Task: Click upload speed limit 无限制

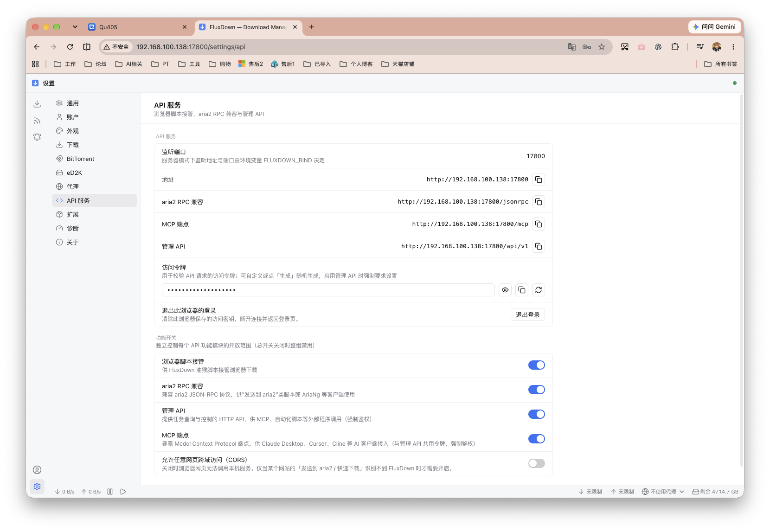Action: pos(622,492)
